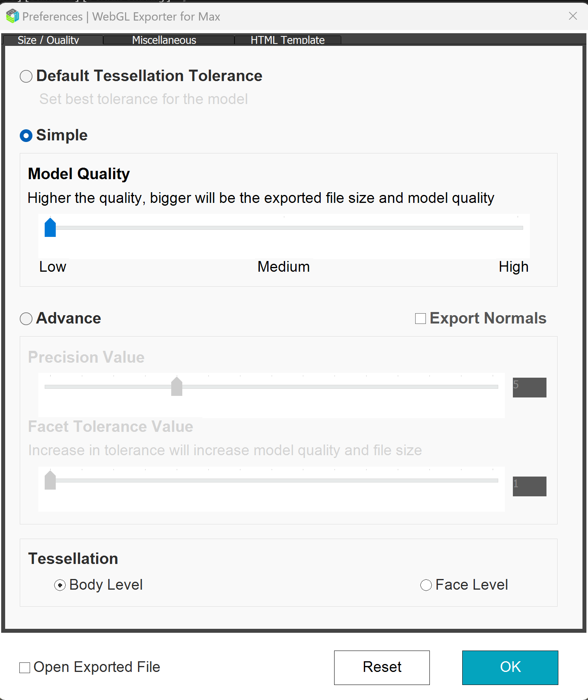Screen dimensions: 588x700
Task: Choose the Simple quality mode
Action: click(x=26, y=136)
